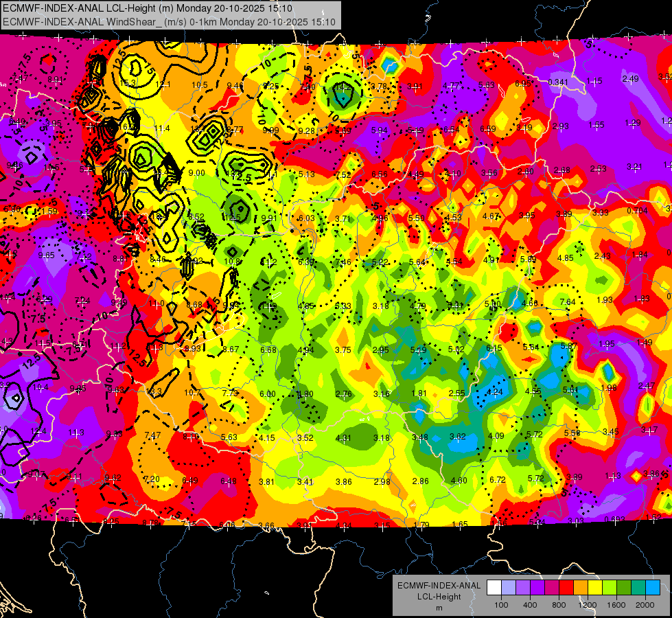Click the grid value 15.3

(x=128, y=83)
